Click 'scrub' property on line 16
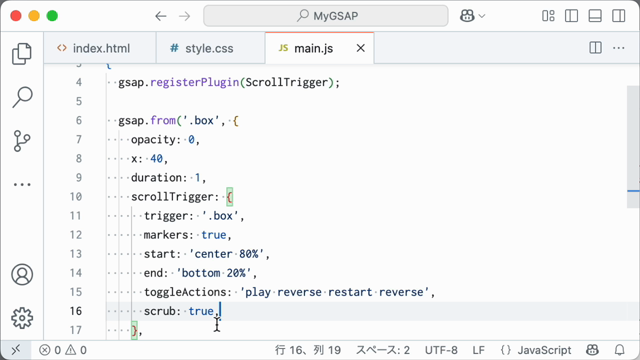This screenshot has height=360, width=640. pos(159,311)
